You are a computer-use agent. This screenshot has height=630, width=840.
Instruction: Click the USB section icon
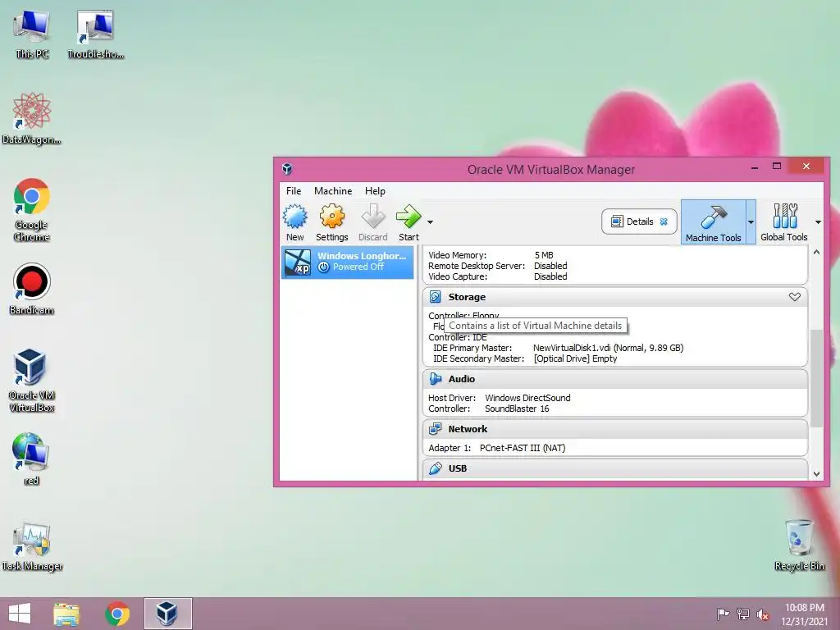coord(436,468)
